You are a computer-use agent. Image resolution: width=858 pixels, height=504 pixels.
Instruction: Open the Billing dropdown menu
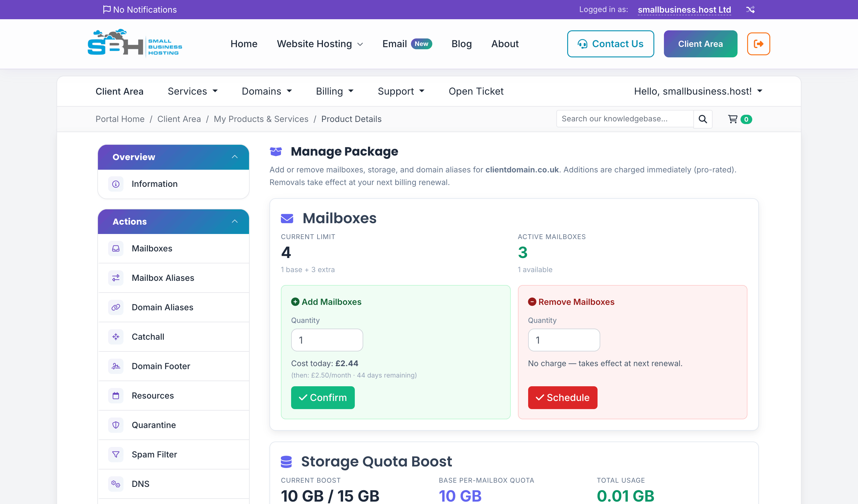[335, 91]
